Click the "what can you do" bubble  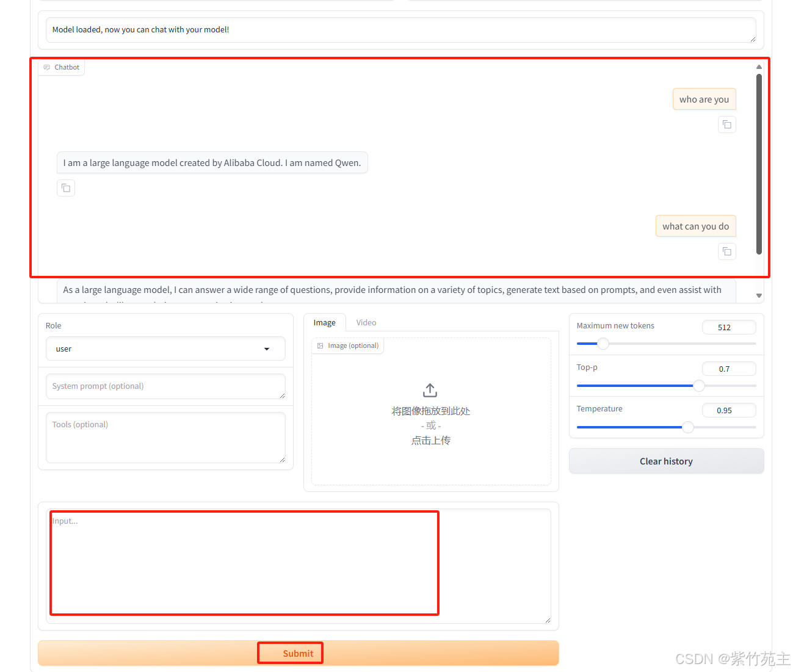[695, 226]
